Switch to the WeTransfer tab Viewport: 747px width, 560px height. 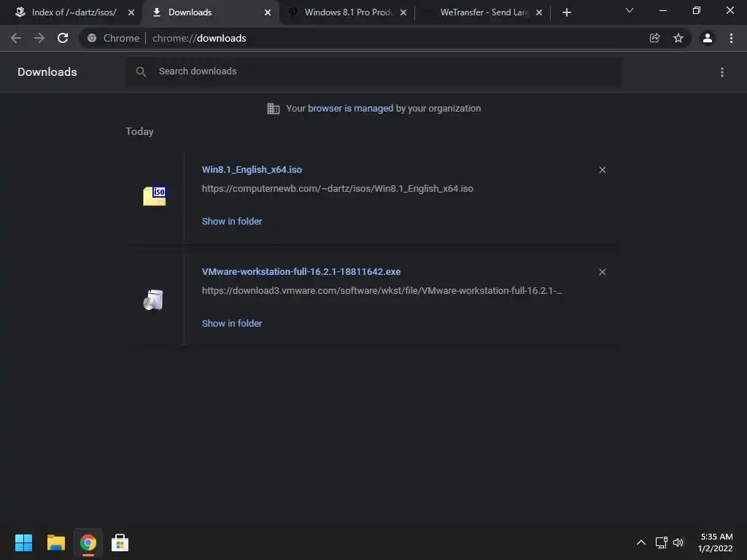pos(484,12)
